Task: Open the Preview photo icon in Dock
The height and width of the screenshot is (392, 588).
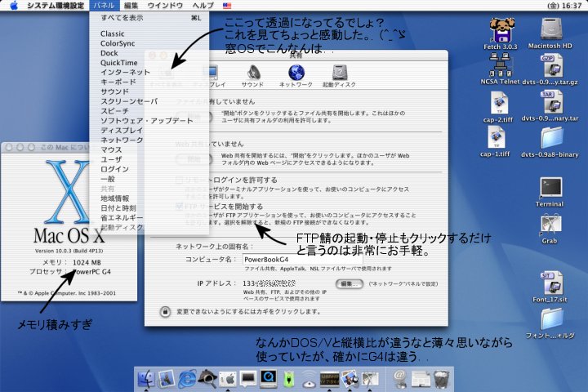Action: pos(350,379)
